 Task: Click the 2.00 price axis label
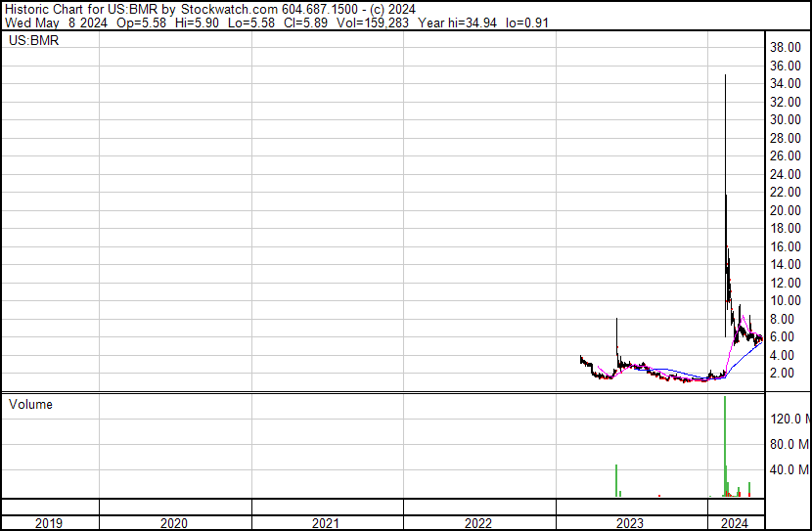[782, 374]
